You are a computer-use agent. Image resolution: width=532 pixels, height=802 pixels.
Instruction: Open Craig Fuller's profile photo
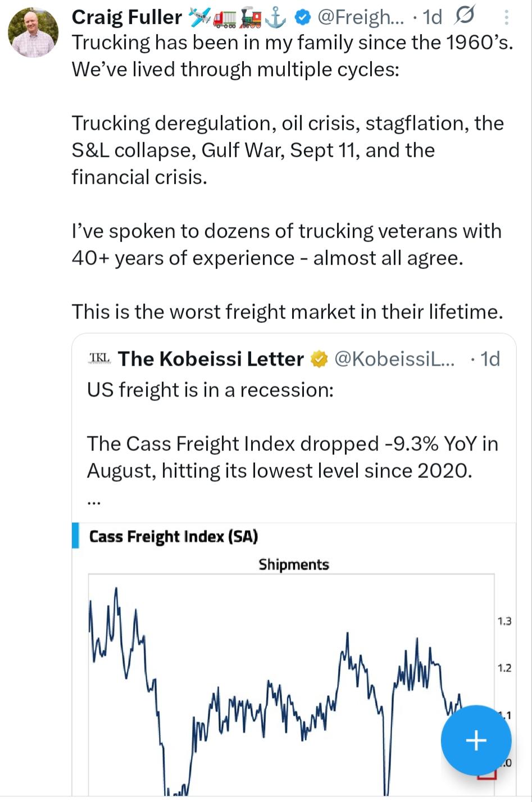coord(33,33)
